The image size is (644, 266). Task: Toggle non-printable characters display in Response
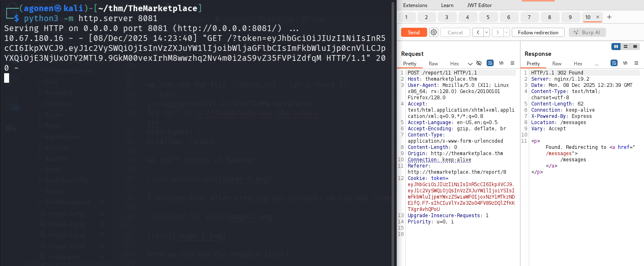point(625,63)
